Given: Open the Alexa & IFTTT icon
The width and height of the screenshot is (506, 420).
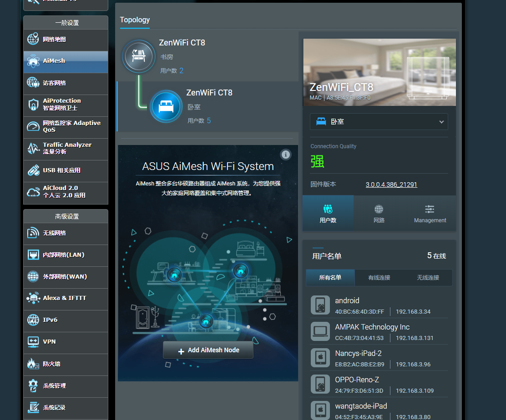Looking at the screenshot, I should click(33, 298).
